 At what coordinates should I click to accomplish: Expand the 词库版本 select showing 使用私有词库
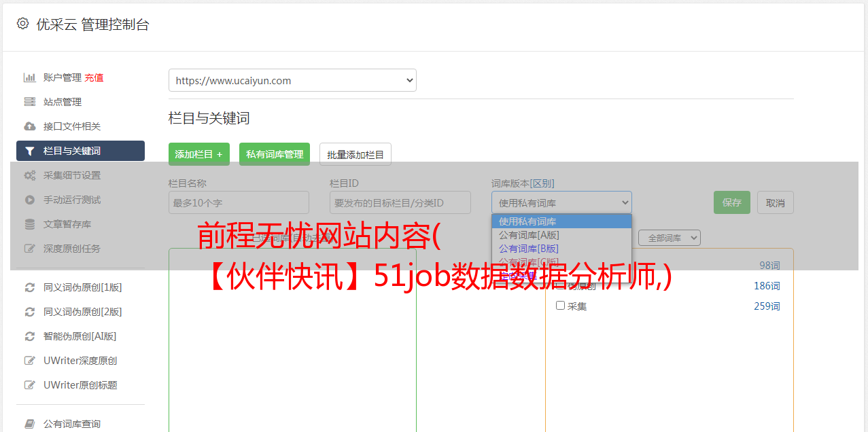pyautogui.click(x=561, y=202)
